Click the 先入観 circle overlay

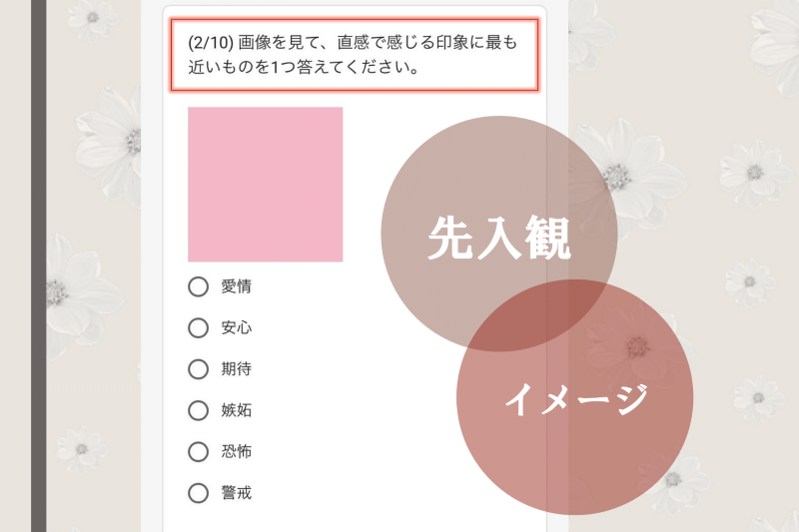coord(498,234)
